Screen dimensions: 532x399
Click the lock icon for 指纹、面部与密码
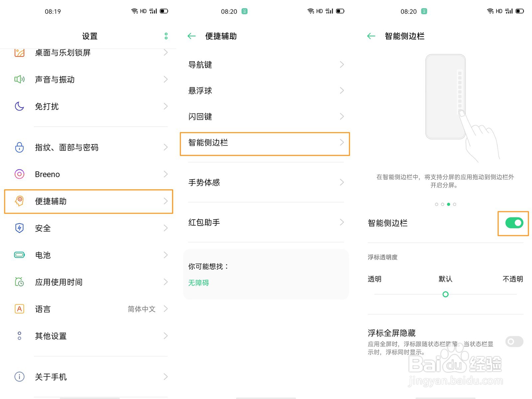(x=20, y=147)
